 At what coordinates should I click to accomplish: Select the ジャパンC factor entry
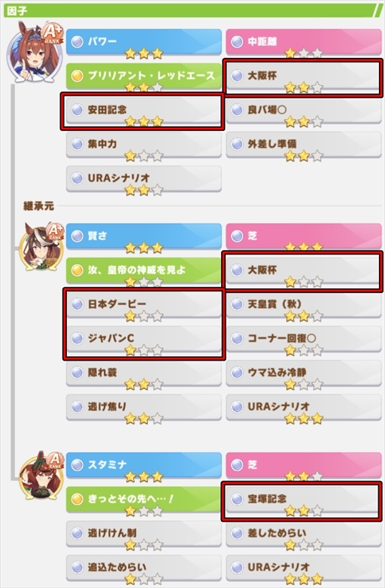coord(144,340)
